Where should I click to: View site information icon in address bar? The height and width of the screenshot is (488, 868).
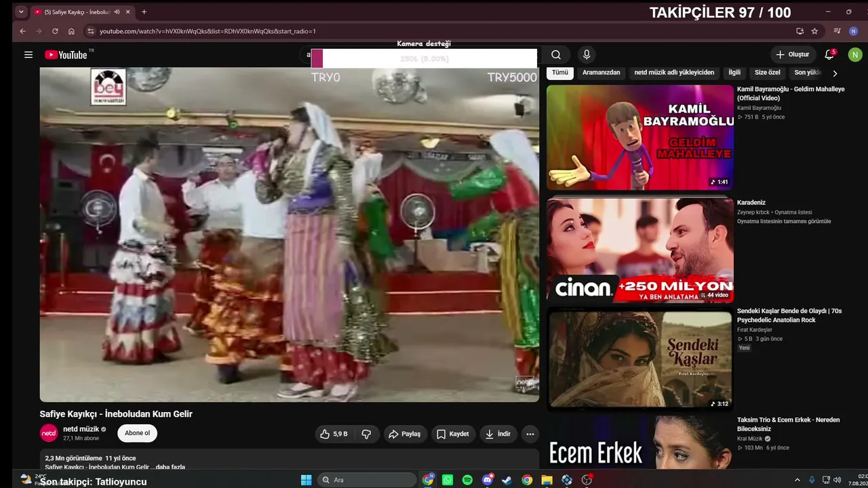coord(90,31)
